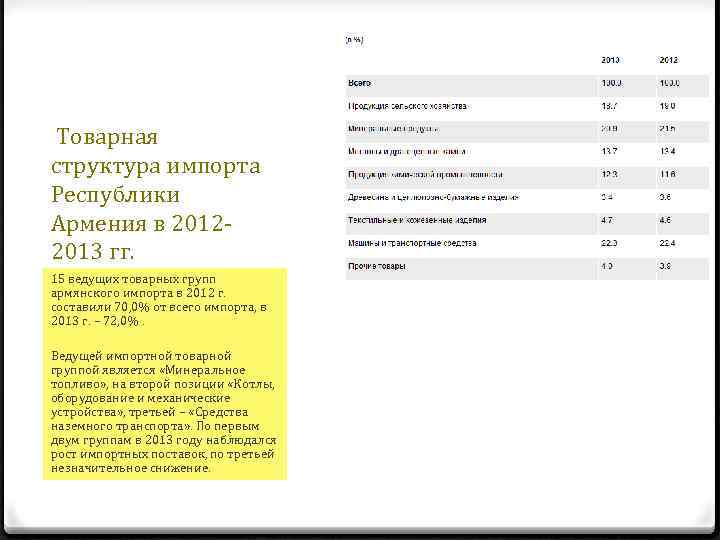The width and height of the screenshot is (720, 540).
Task: Select line 'наземного транспорта». По первым'
Action: pos(155,426)
